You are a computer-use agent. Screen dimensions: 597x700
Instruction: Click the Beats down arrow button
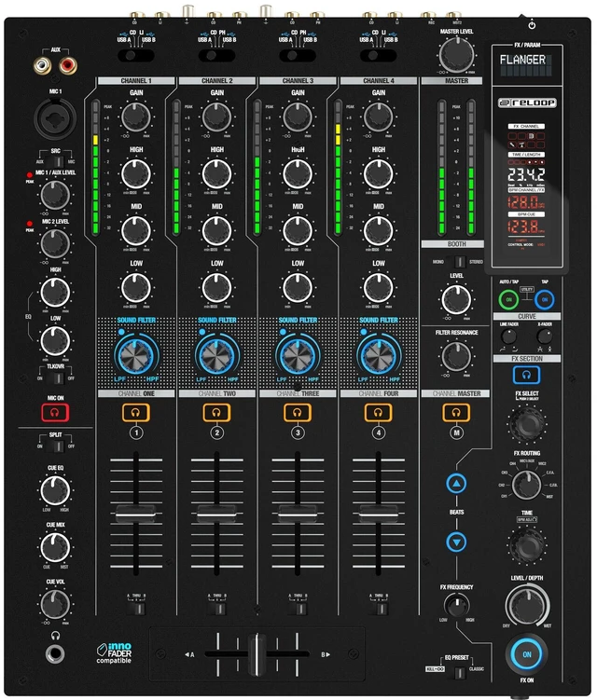(x=456, y=542)
